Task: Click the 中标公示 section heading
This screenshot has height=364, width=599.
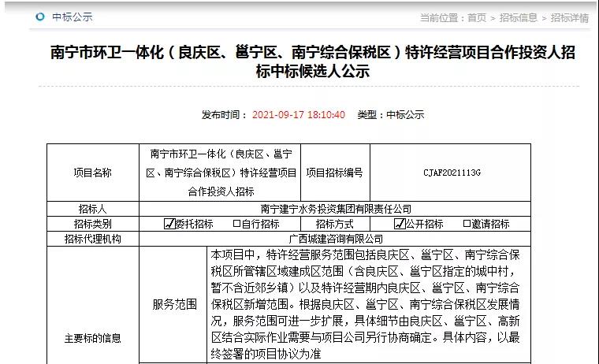Action: [x=73, y=17]
